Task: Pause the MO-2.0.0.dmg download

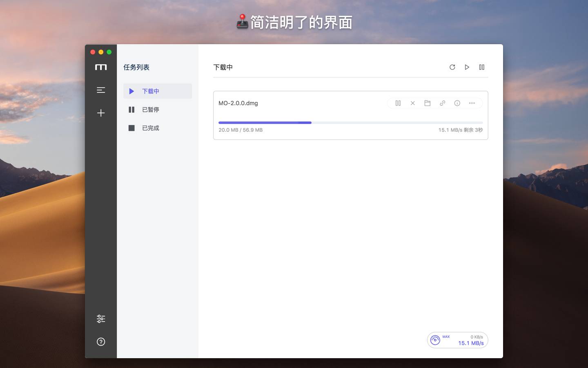Action: (x=398, y=103)
